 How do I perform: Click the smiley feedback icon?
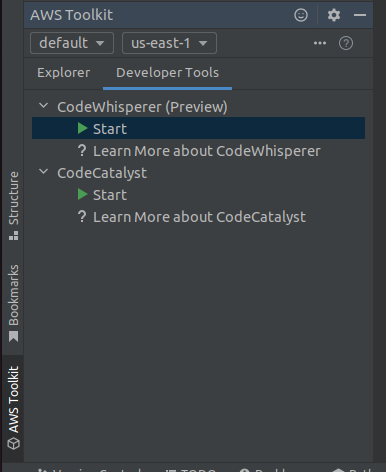click(301, 15)
